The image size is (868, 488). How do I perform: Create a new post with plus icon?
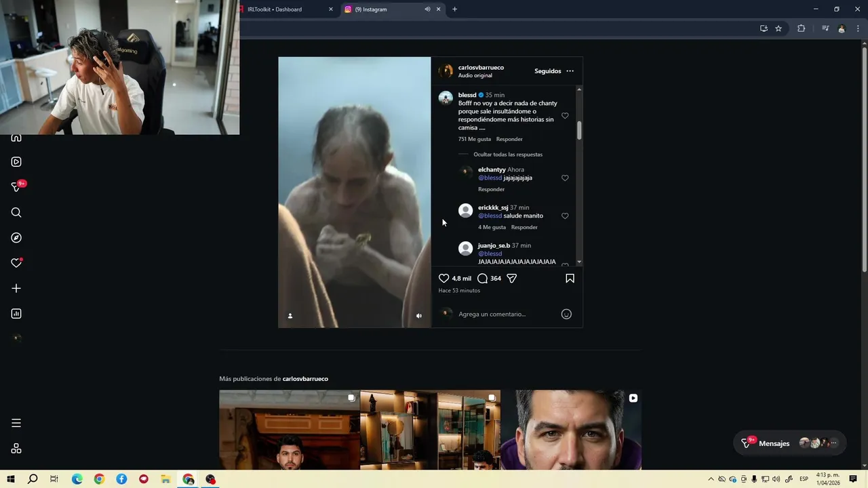[x=16, y=288]
